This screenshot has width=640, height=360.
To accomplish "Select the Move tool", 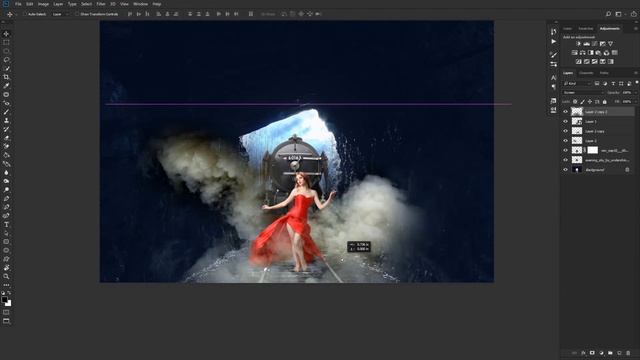I will pyautogui.click(x=6, y=34).
